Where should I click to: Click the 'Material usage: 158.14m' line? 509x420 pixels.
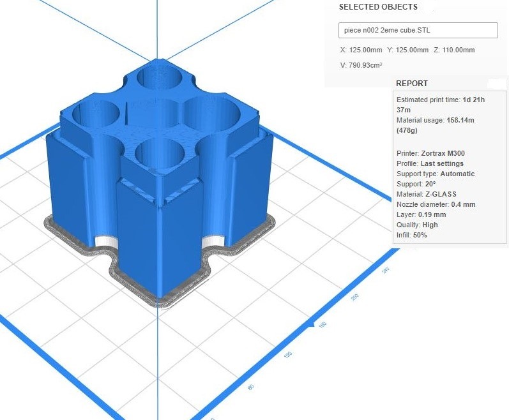436,120
